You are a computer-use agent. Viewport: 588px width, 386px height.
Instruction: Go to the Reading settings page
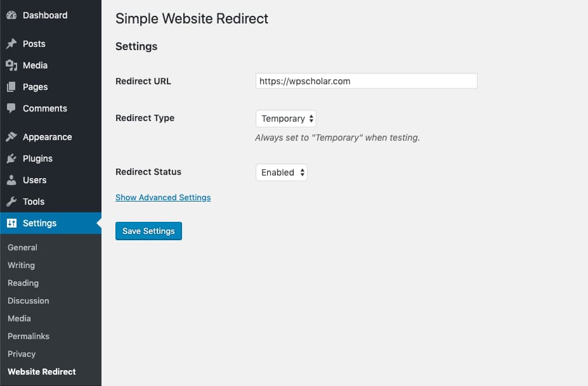click(x=23, y=283)
